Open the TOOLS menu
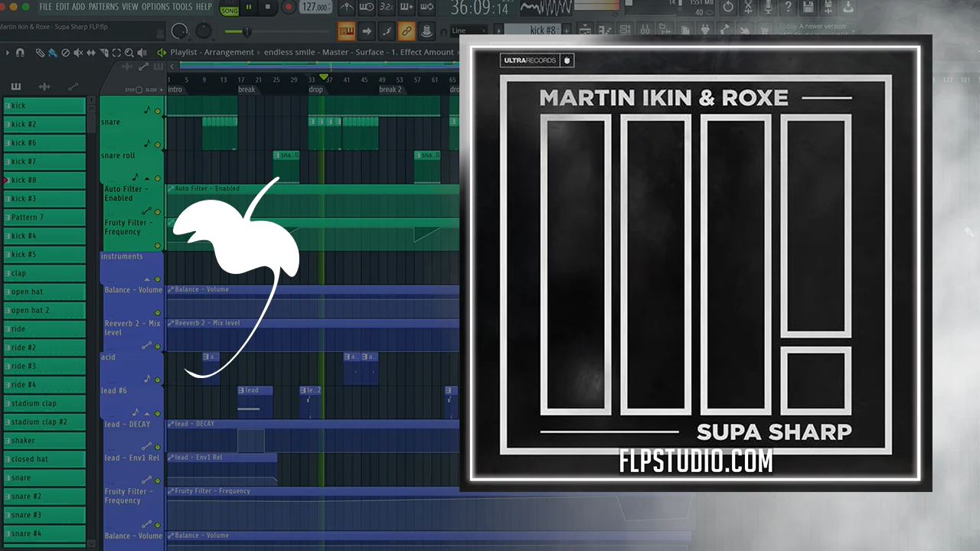Screen dimensions: 980x551 coord(182,7)
